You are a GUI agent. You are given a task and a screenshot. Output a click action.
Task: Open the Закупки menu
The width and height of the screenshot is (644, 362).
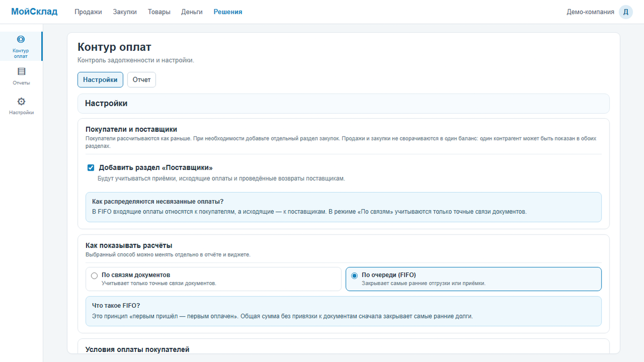click(x=125, y=12)
